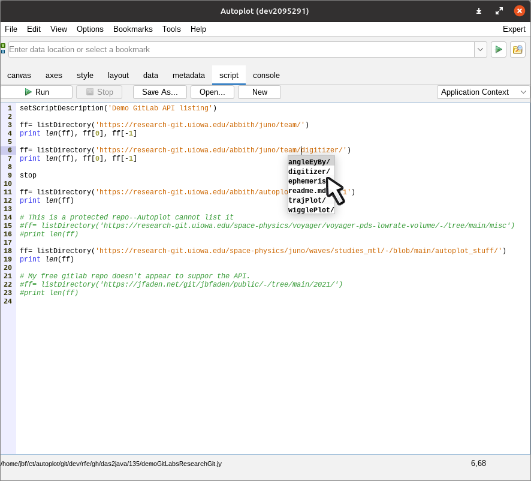Click the Expert mode label

pos(514,29)
